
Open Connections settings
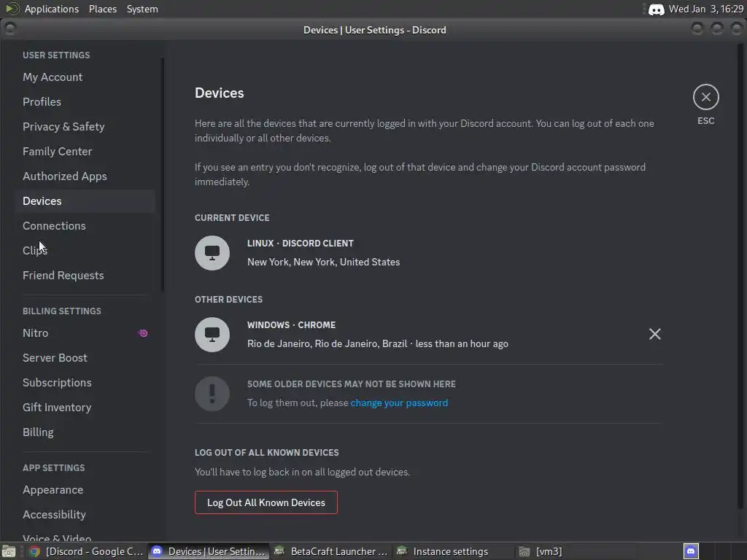click(x=85, y=226)
